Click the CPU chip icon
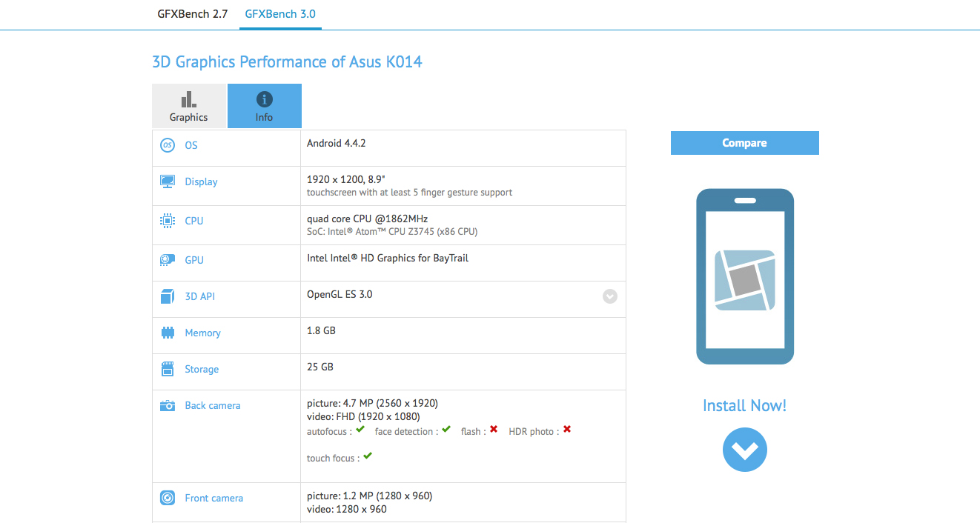980x523 pixels. pos(168,221)
